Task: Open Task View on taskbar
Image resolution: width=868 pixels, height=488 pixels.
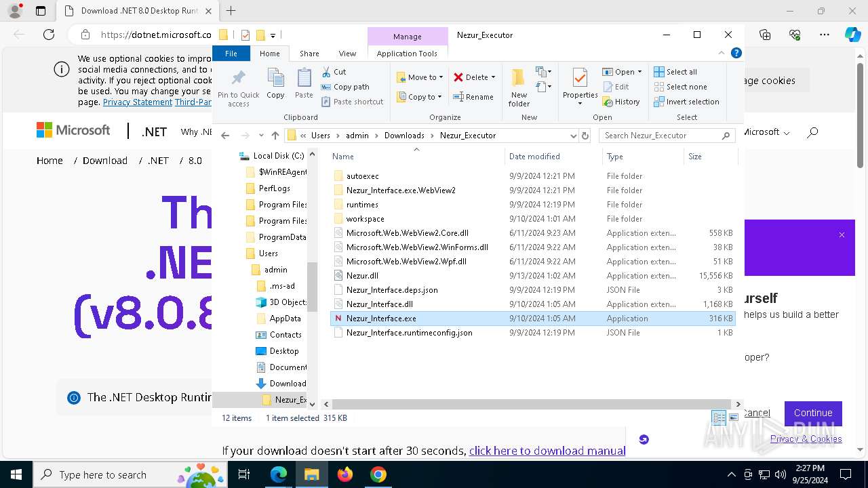Action: pos(245,474)
